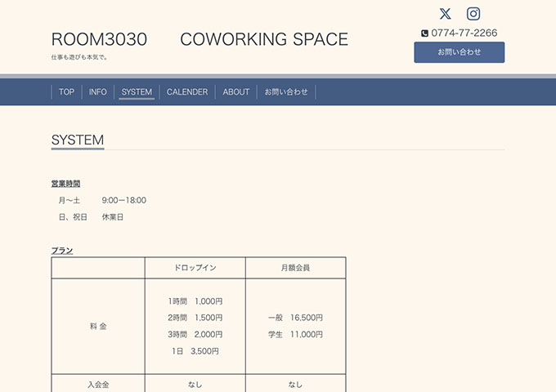The height and width of the screenshot is (392, 556).
Task: Click the プラン heading
Action: click(x=62, y=251)
